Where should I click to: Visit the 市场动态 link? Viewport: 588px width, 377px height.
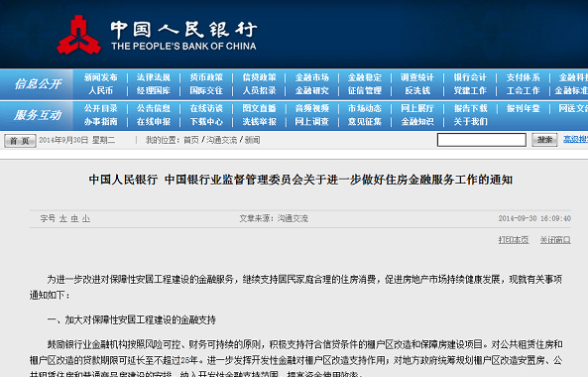tap(365, 108)
